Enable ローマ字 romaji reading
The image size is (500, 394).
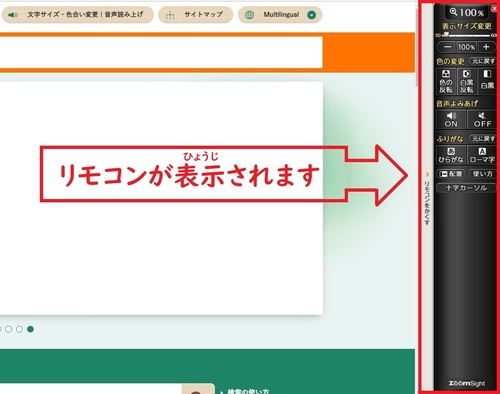[482, 155]
